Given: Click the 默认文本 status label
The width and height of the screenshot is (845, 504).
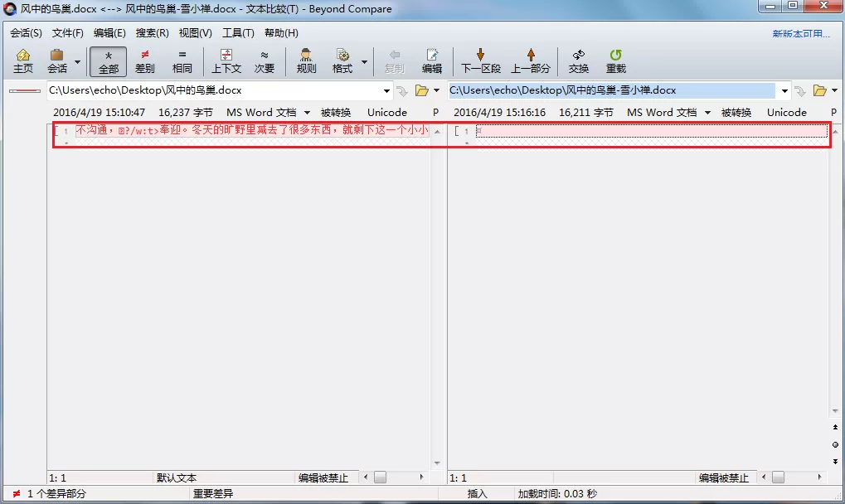Looking at the screenshot, I should pos(177,477).
